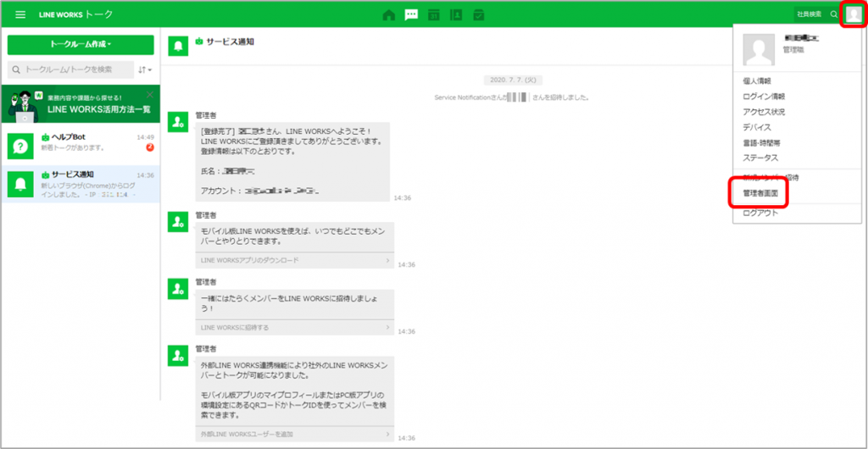Screen dimensions: 868x449
Task: Click ログアウト in profile menu
Action: coord(760,213)
